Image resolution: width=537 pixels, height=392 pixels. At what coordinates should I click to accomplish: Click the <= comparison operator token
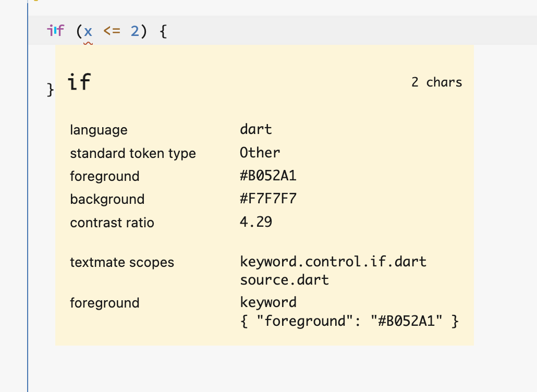point(113,31)
